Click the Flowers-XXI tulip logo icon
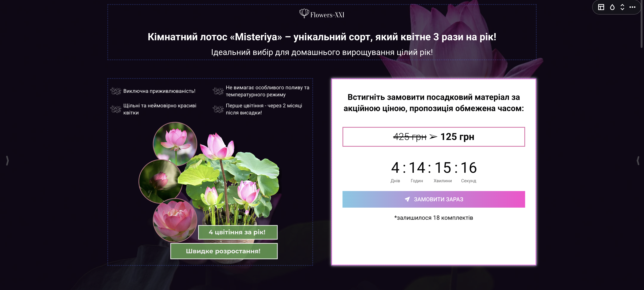 [x=304, y=13]
